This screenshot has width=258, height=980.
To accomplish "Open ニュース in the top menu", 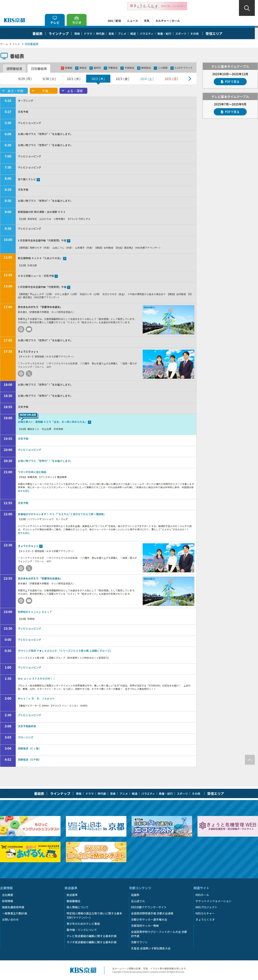I will (x=132, y=21).
